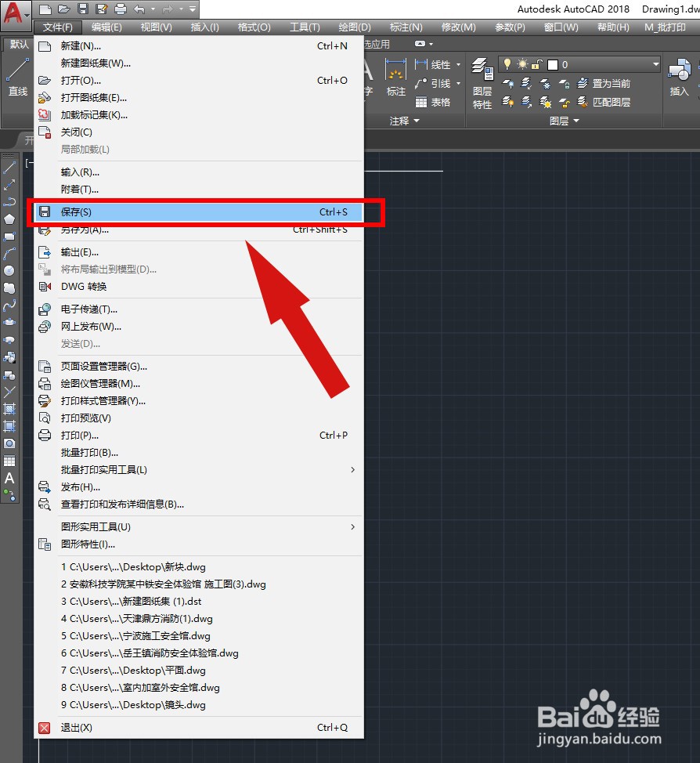Click the 表格 table tool

(x=433, y=102)
